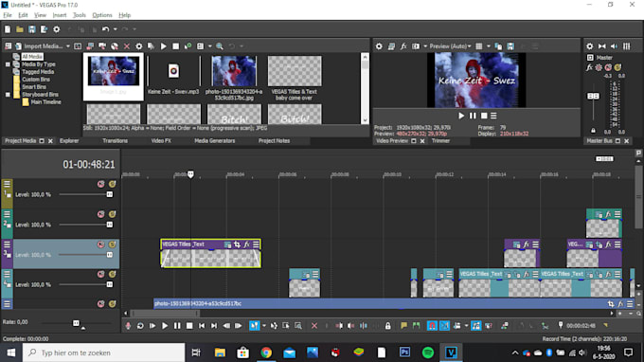Solo video track 2
Viewport: 644px width, 362px height.
112,214
